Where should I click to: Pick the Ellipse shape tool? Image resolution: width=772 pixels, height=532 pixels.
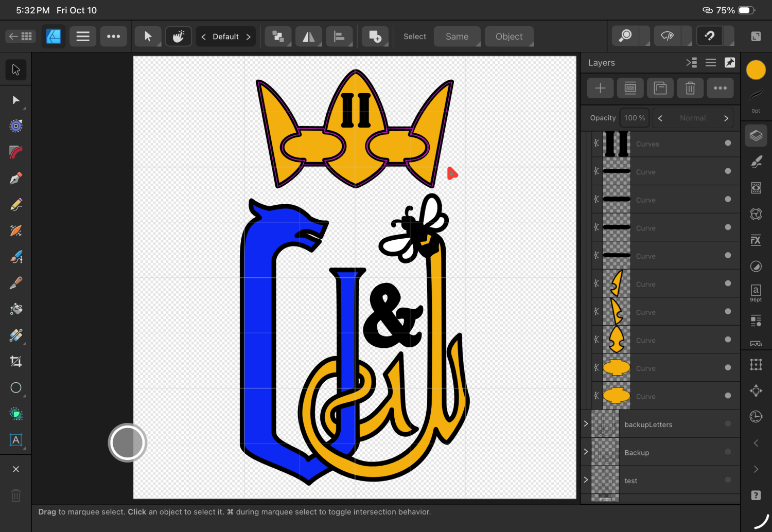16,388
